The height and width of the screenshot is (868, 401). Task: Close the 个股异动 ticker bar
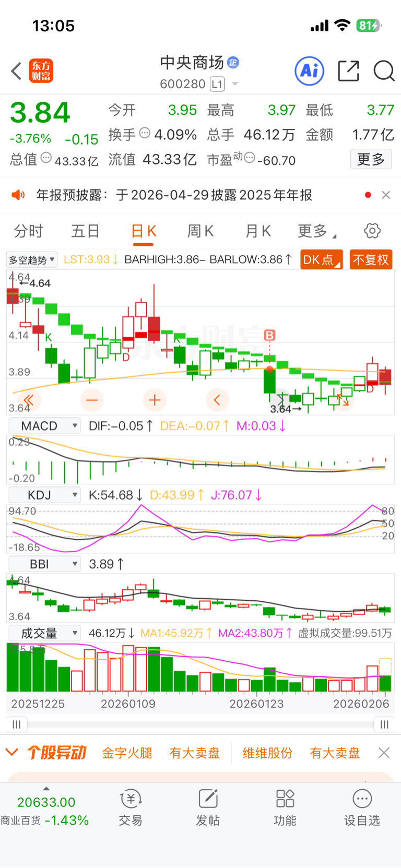click(x=384, y=753)
